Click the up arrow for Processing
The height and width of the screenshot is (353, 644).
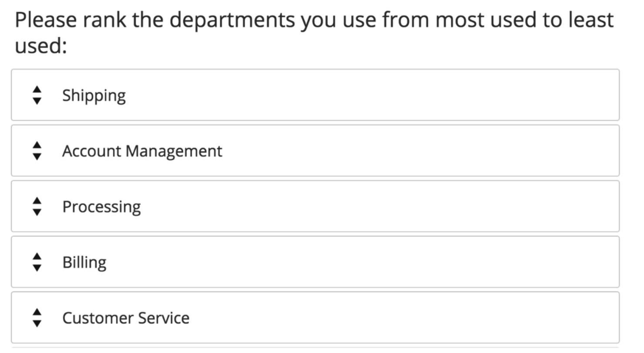click(37, 201)
